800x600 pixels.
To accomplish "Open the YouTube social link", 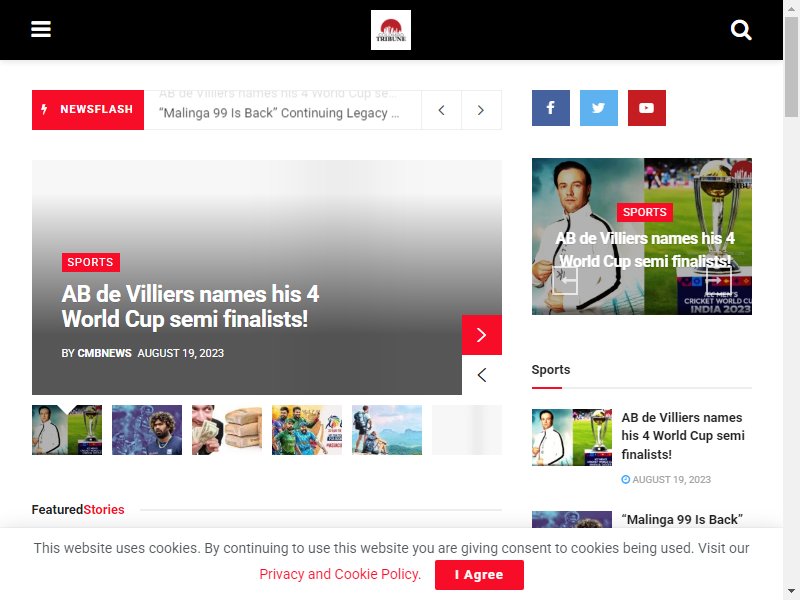I will pyautogui.click(x=646, y=108).
